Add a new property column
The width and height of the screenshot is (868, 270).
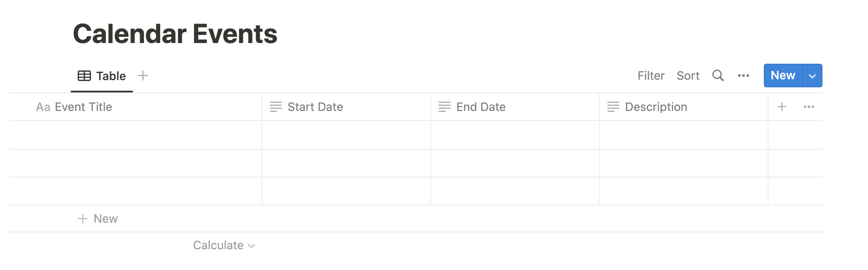(782, 107)
